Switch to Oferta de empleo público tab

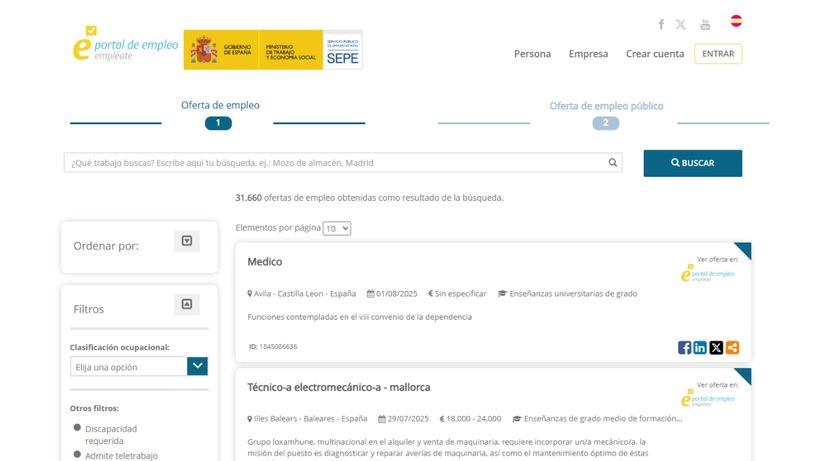[605, 106]
